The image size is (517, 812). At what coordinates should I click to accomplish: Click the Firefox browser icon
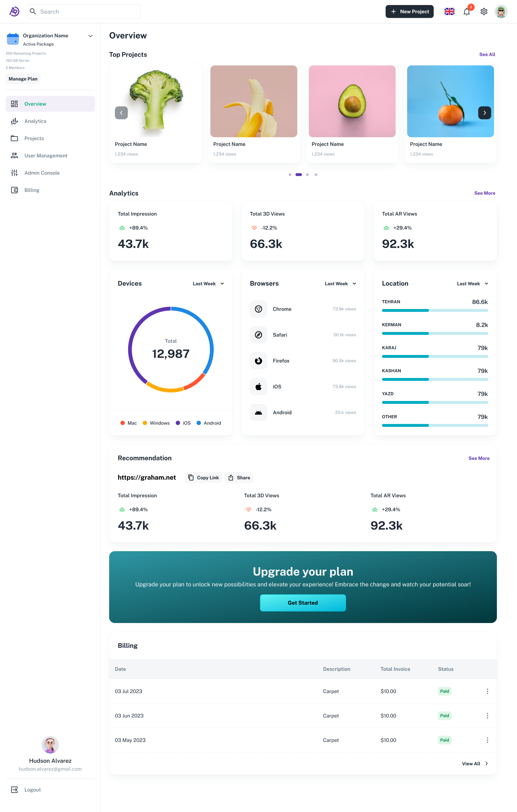point(258,361)
